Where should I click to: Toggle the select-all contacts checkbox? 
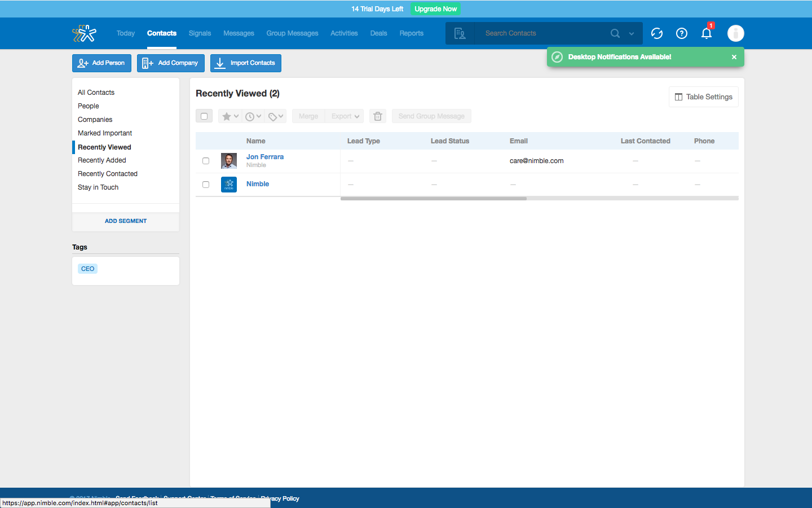[x=204, y=116]
